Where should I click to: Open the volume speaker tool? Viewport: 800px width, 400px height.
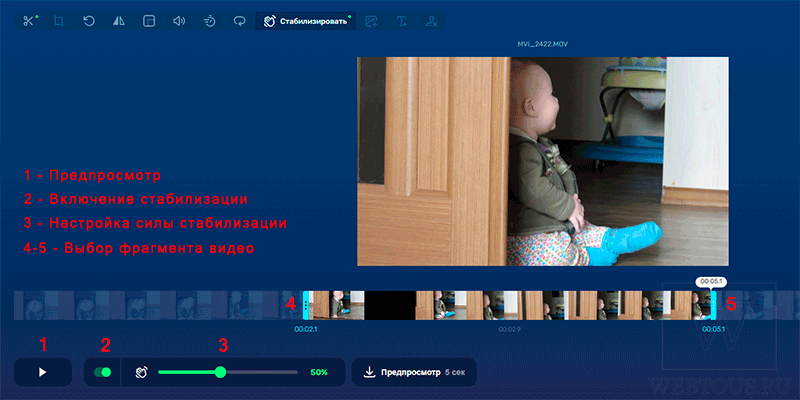point(179,21)
